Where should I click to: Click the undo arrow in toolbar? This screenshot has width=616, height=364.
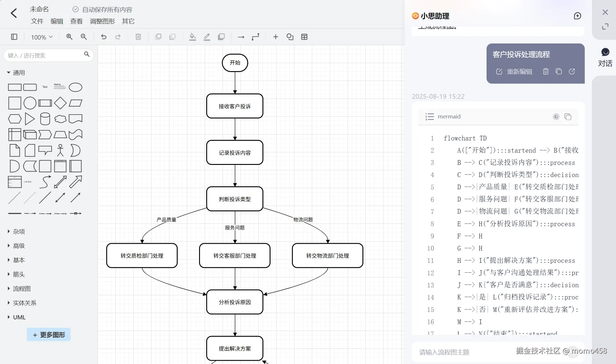(x=104, y=37)
